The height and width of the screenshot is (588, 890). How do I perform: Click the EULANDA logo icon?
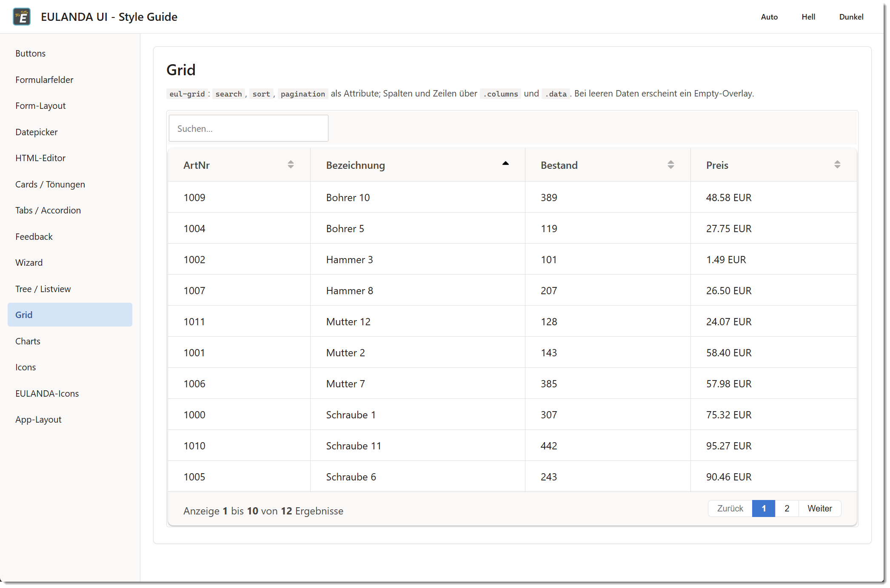(x=22, y=17)
